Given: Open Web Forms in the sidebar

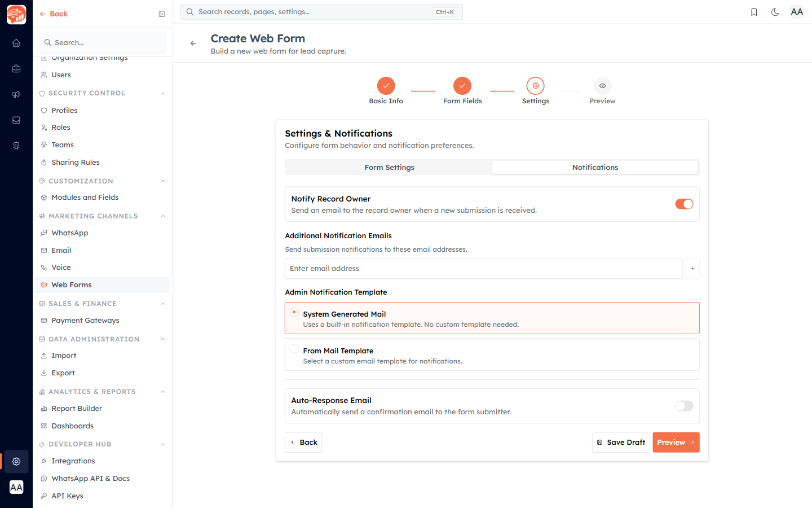Looking at the screenshot, I should pyautogui.click(x=103, y=285).
